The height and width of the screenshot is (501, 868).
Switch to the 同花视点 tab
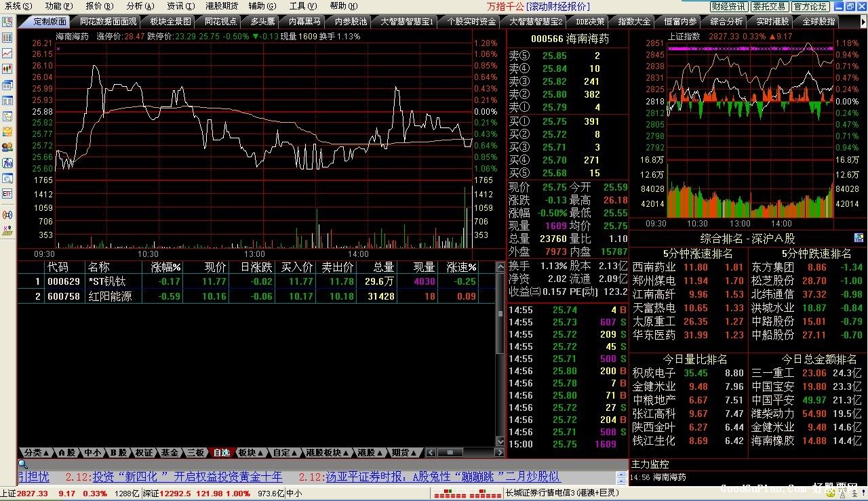[221, 22]
